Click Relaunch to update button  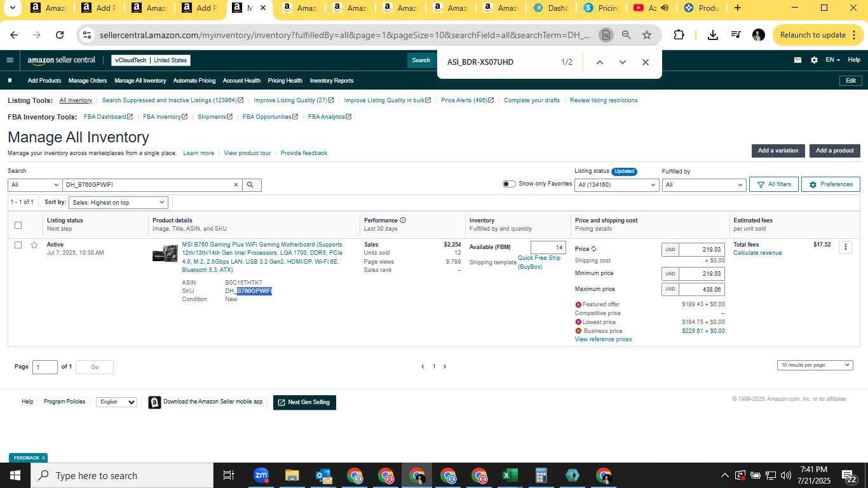pos(818,35)
